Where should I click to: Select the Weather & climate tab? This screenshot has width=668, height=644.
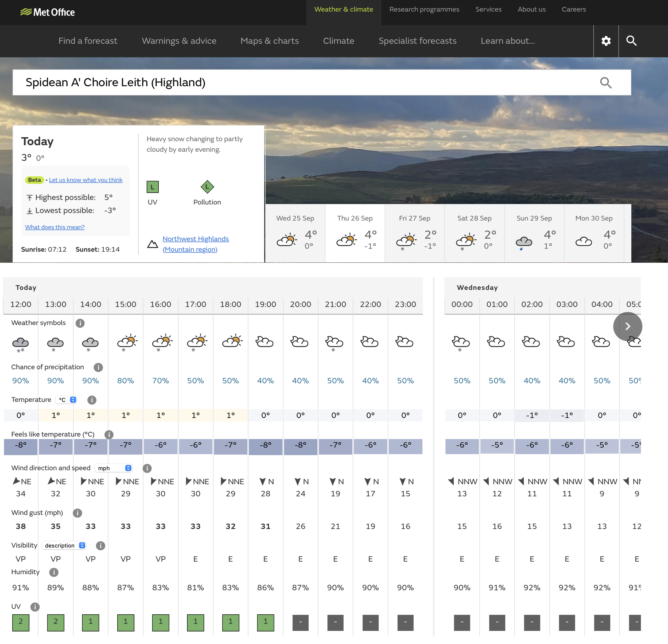pyautogui.click(x=344, y=10)
